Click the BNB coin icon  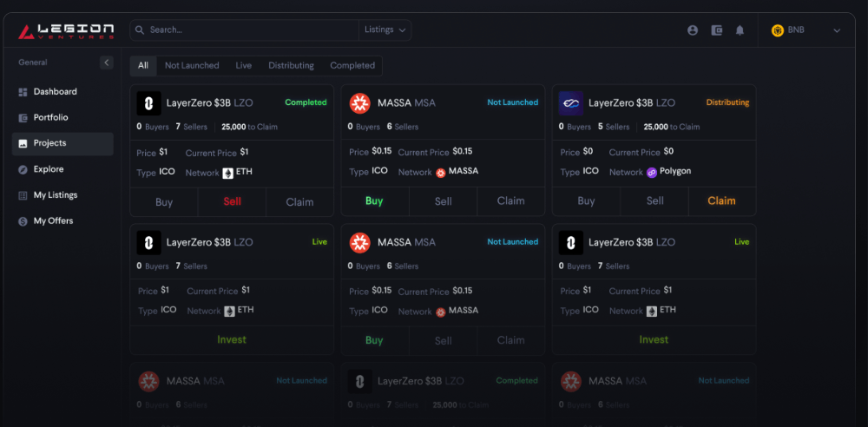(777, 30)
